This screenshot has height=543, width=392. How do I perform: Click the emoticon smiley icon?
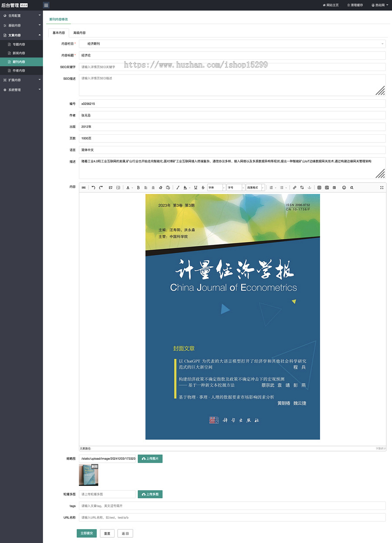pyautogui.click(x=344, y=187)
